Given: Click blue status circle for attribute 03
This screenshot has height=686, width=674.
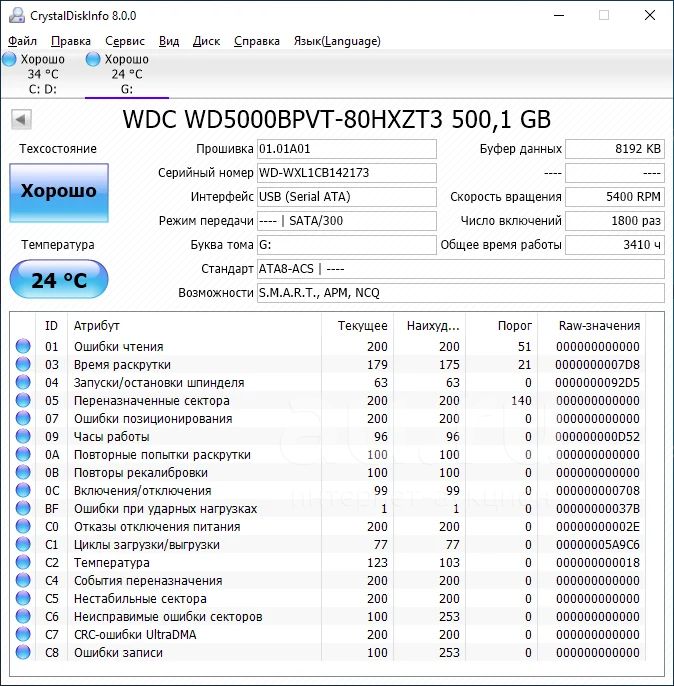Looking at the screenshot, I should (23, 364).
